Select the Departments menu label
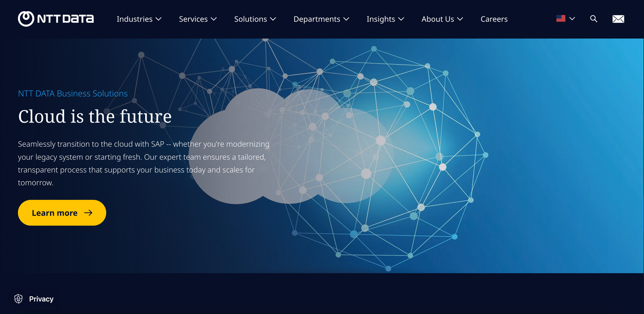 pos(317,19)
